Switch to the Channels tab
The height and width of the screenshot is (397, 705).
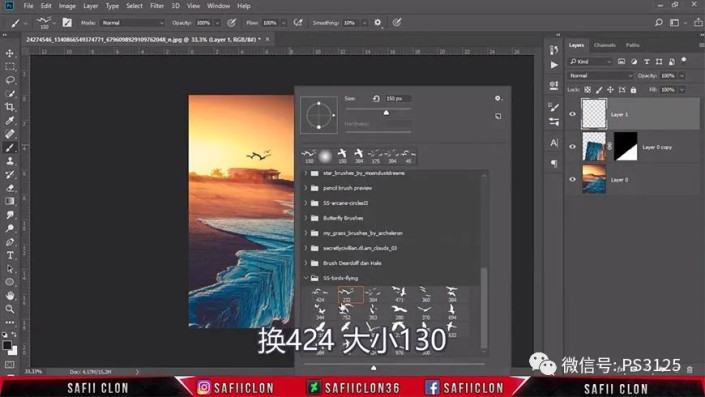click(604, 45)
